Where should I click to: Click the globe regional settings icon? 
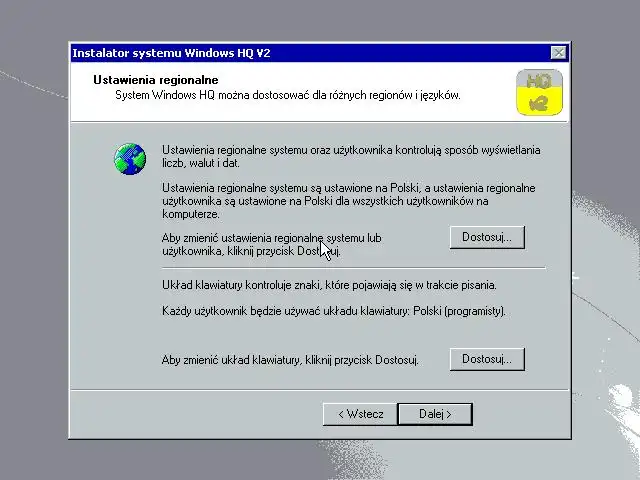point(130,159)
